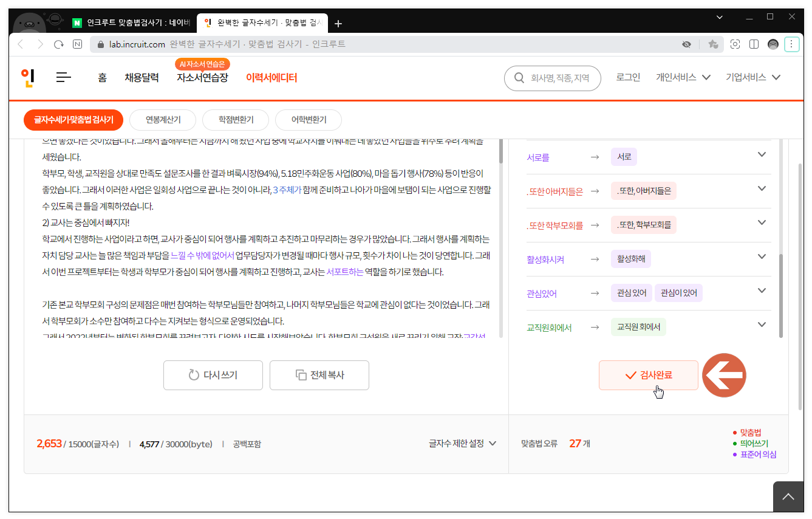
Task: Click the bookmark star icon
Action: (713, 44)
